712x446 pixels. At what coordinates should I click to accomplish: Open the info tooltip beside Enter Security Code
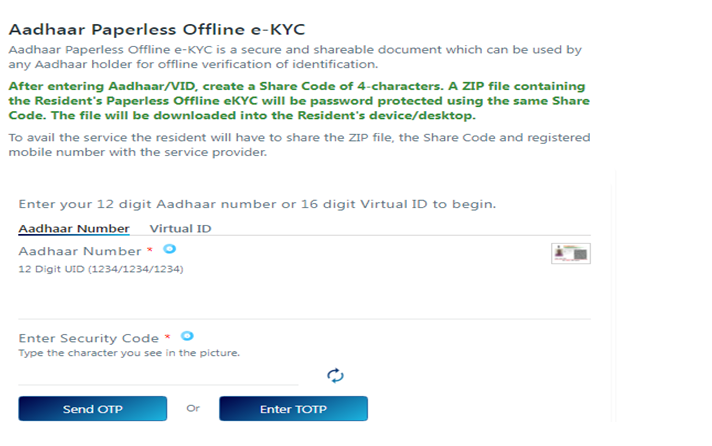(x=188, y=337)
